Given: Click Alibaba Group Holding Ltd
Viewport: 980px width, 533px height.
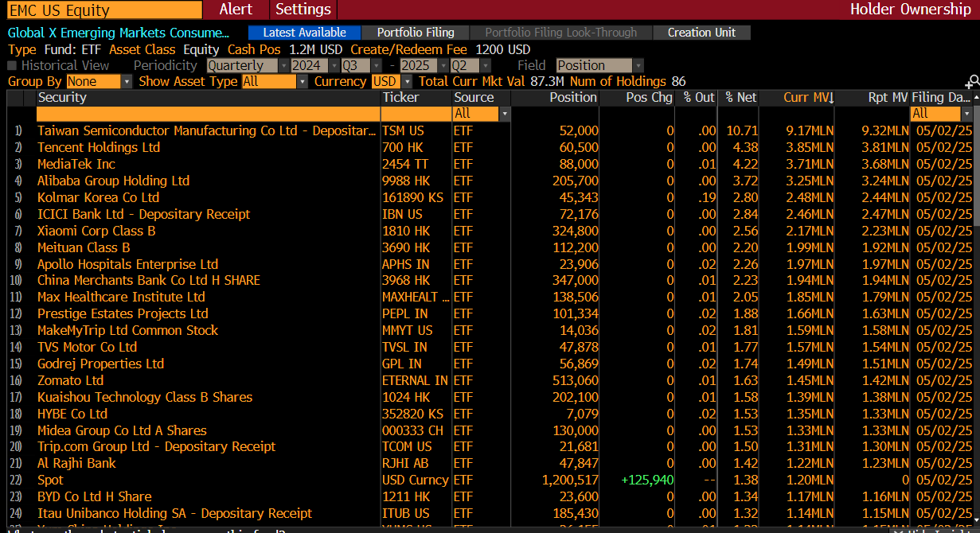Looking at the screenshot, I should click(113, 181).
